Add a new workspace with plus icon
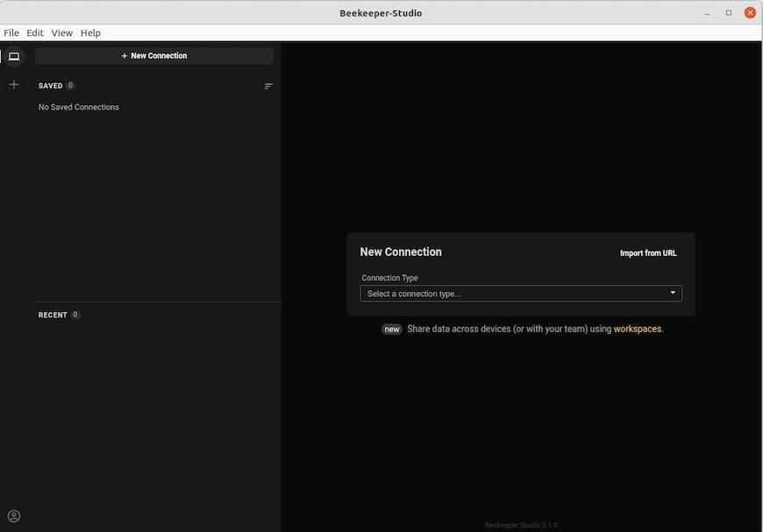 tap(14, 85)
